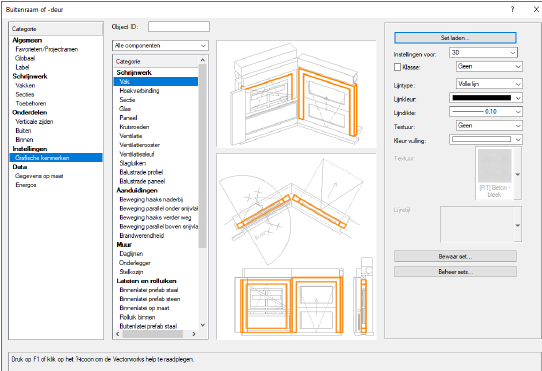Click the 3D window preview image
542x371 pixels.
(x=296, y=94)
